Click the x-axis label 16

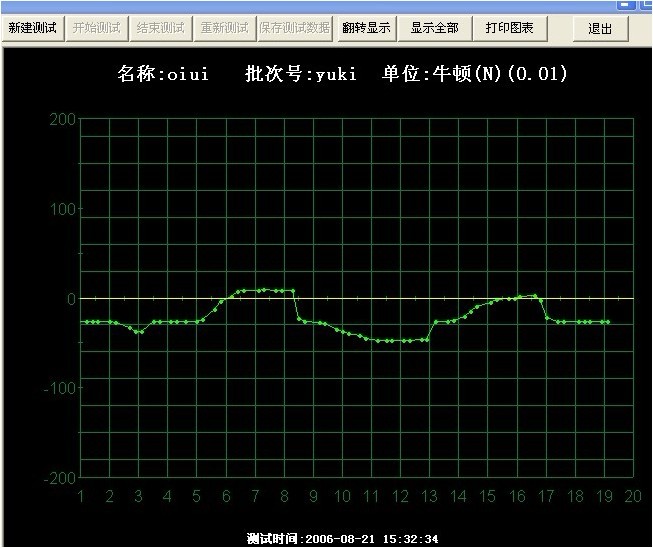pyautogui.click(x=517, y=496)
